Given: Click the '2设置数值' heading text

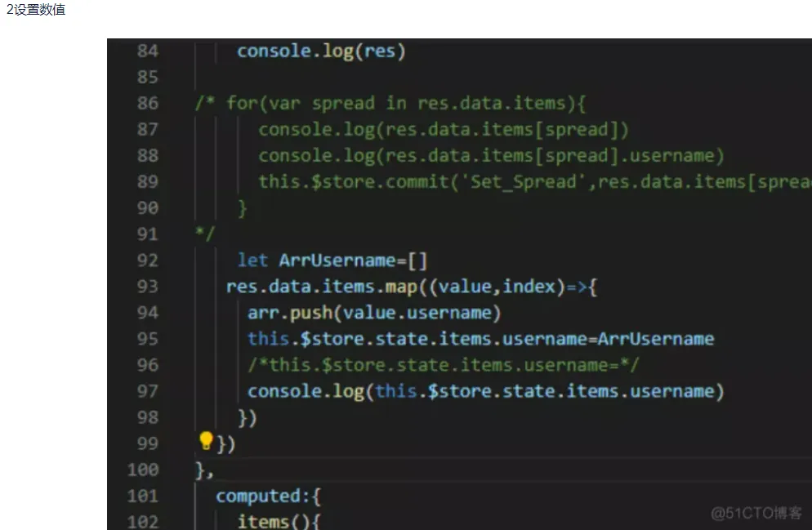Looking at the screenshot, I should [36, 9].
